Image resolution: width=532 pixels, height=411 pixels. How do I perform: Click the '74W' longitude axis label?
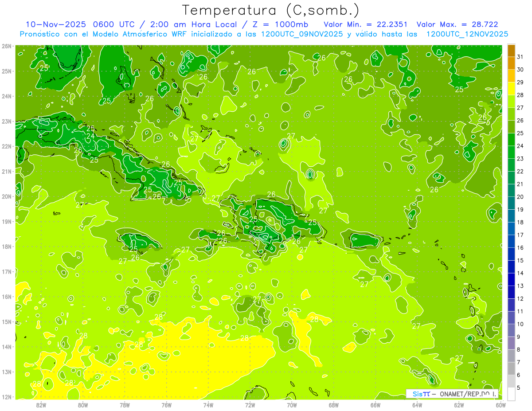[x=208, y=405]
